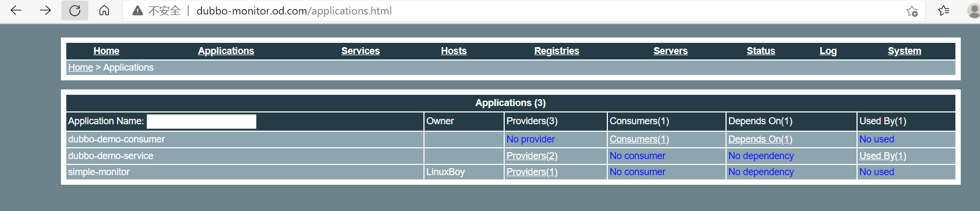This screenshot has width=980, height=211.
Task: Go to the Status page
Action: click(x=761, y=51)
